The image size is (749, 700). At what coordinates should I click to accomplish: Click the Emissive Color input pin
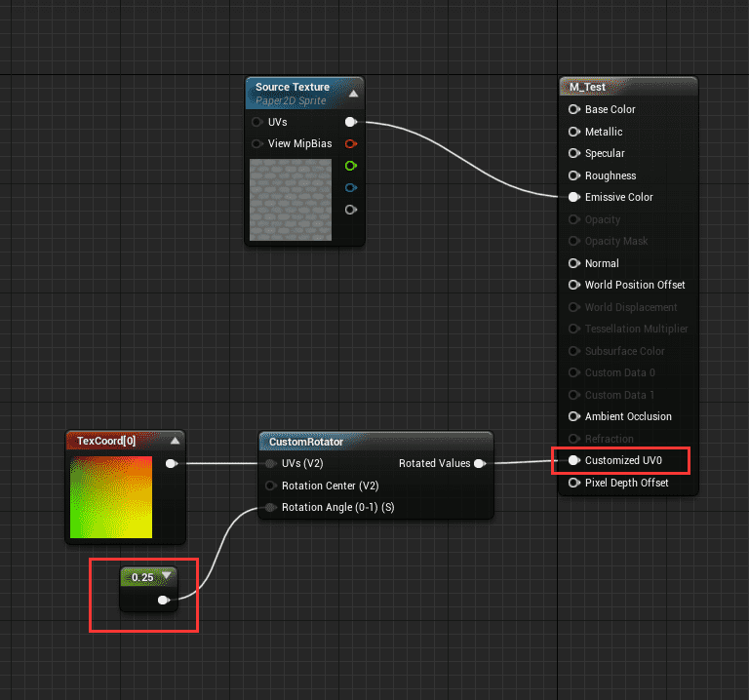tap(574, 197)
